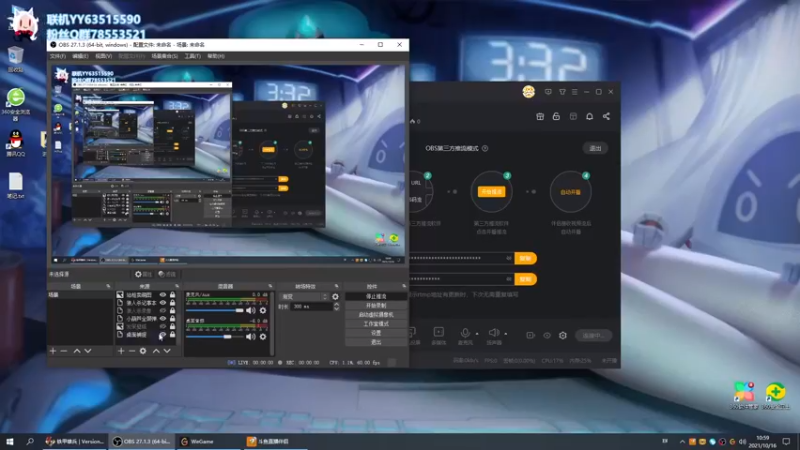Copy the stream URL with the first orange button
Viewport: 800px width, 450px height.
(x=526, y=258)
